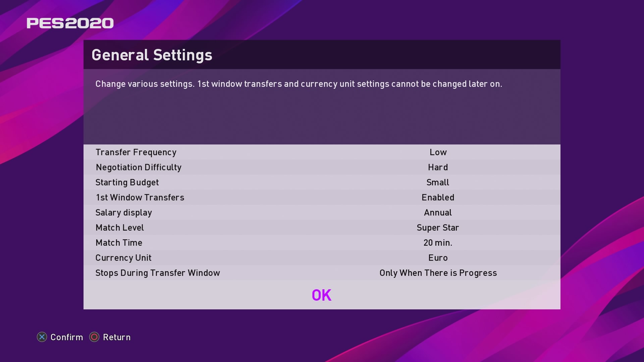Toggle Salary display Annual value
Viewport: 644px width, 362px height.
[438, 213]
